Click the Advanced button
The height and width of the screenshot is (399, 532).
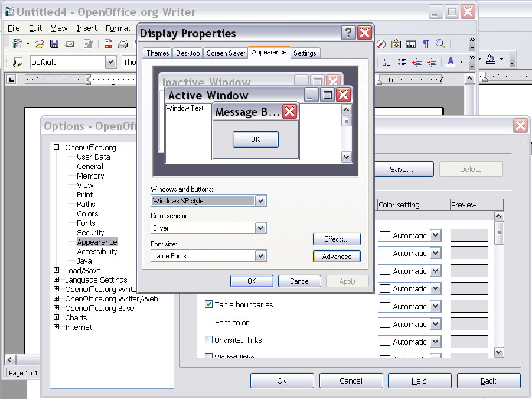[x=337, y=257]
